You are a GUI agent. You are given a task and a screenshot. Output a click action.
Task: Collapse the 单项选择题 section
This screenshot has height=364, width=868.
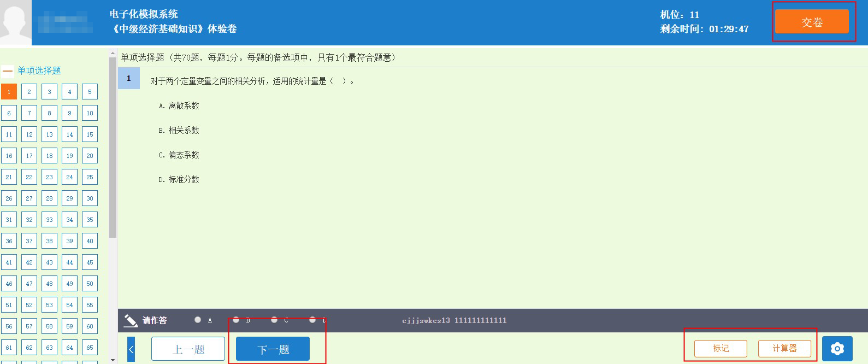(x=8, y=71)
